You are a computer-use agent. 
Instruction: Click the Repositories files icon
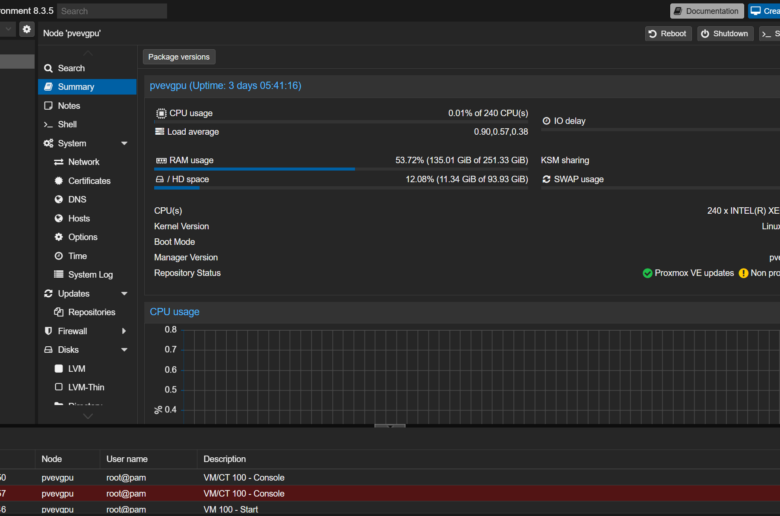(x=59, y=312)
